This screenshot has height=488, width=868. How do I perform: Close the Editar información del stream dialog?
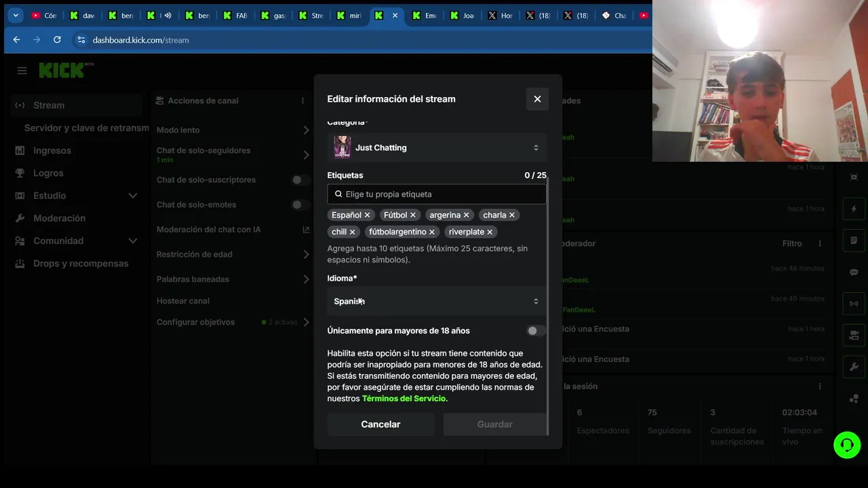pos(537,99)
